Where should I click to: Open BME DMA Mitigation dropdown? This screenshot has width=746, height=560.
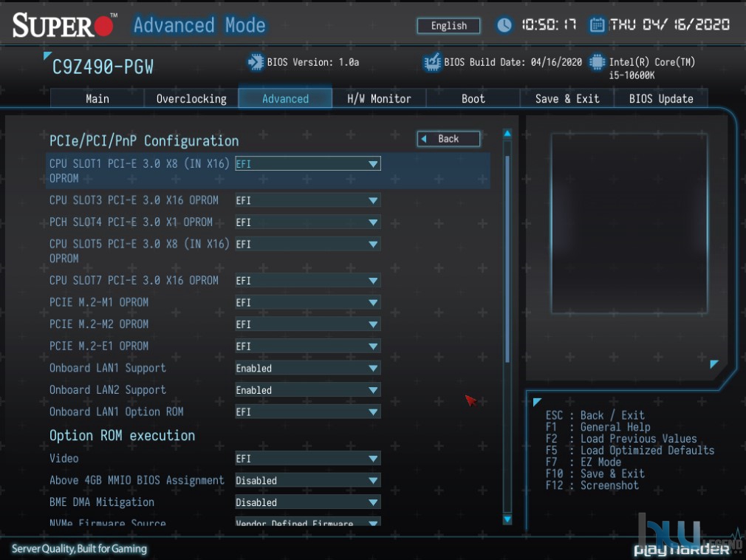point(308,502)
